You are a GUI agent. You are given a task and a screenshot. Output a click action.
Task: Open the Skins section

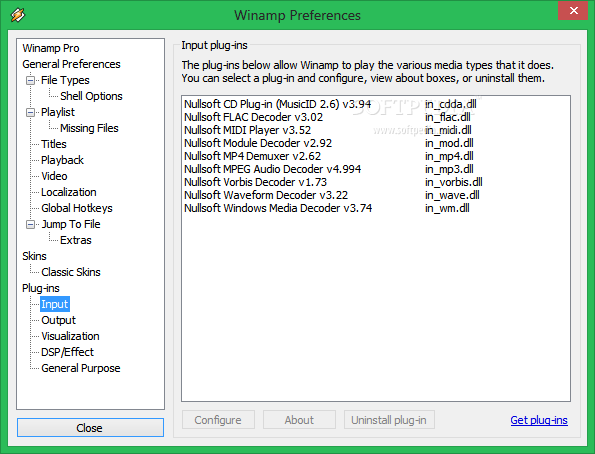(34, 256)
